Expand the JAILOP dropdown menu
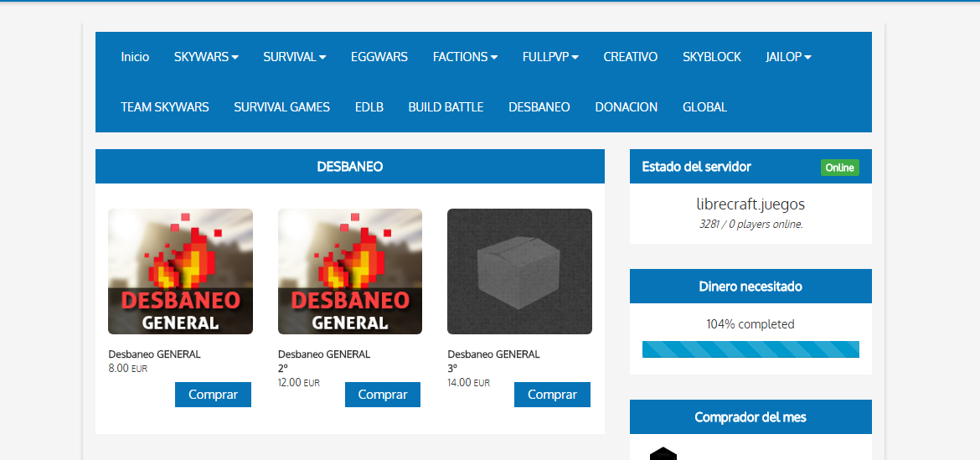980x460 pixels. (x=789, y=57)
